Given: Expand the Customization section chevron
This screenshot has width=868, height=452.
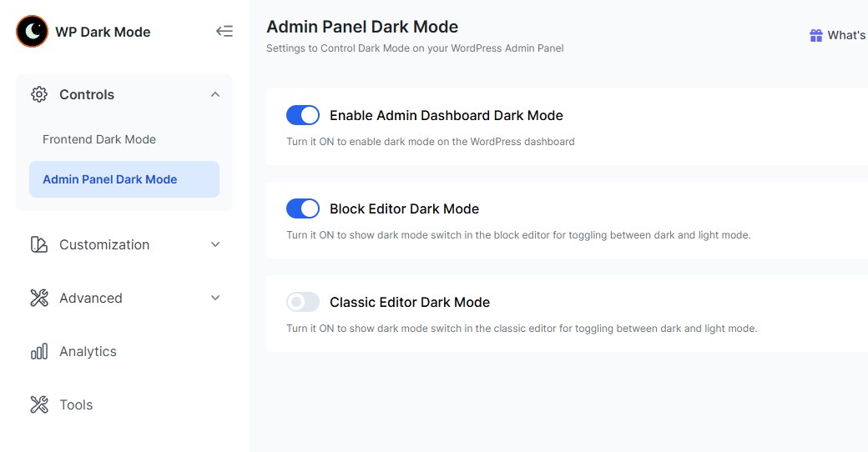Looking at the screenshot, I should [215, 244].
